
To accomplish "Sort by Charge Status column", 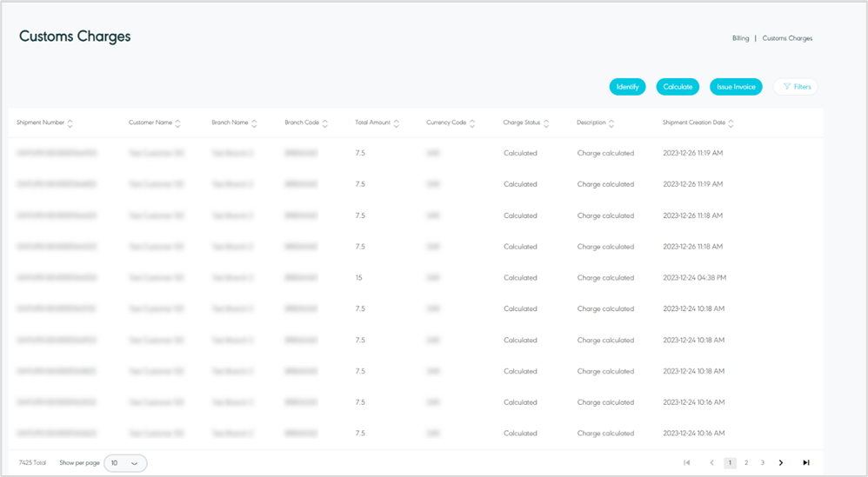I will (546, 123).
